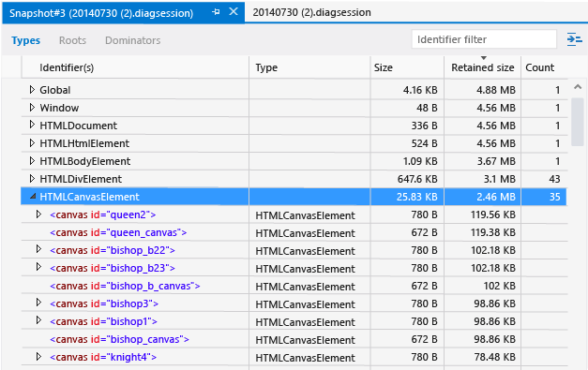Close the Snapshot#3 diagsession tab
Screen dimensions: 588x370
234,11
